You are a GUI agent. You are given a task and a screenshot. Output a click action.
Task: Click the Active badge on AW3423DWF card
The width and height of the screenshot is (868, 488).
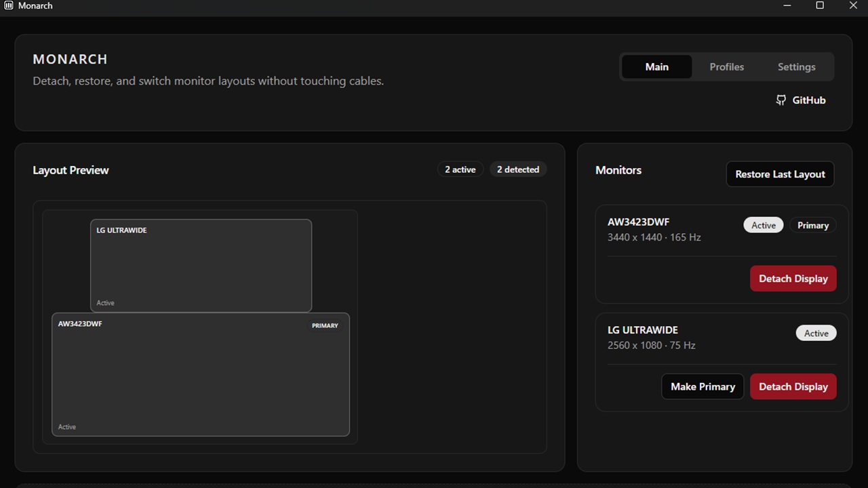[763, 225]
